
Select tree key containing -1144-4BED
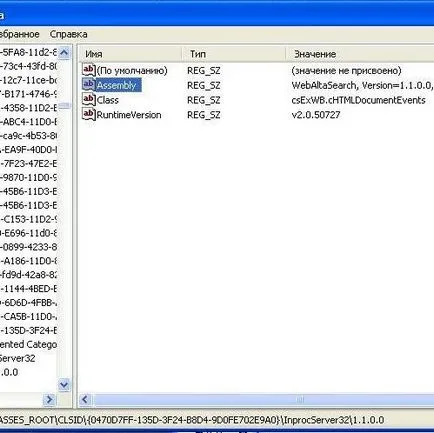click(28, 289)
